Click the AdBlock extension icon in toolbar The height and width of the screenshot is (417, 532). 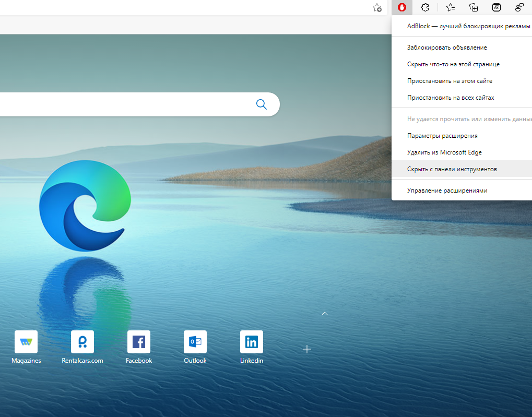(401, 7)
